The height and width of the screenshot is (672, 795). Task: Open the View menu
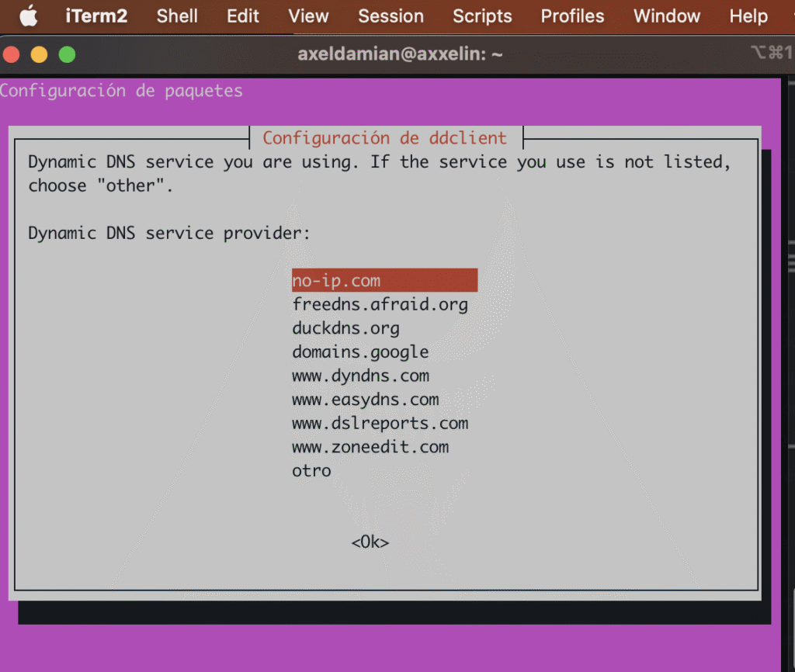click(308, 16)
